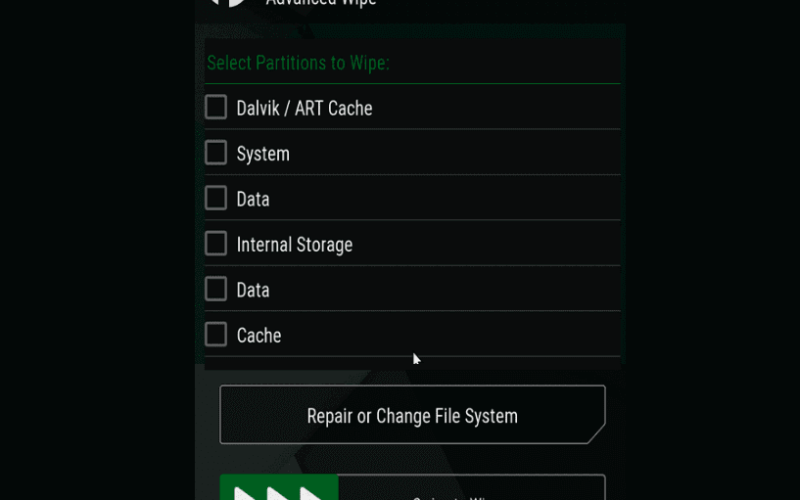
Task: Click the Dalvik / ART Cache label
Action: pos(305,108)
